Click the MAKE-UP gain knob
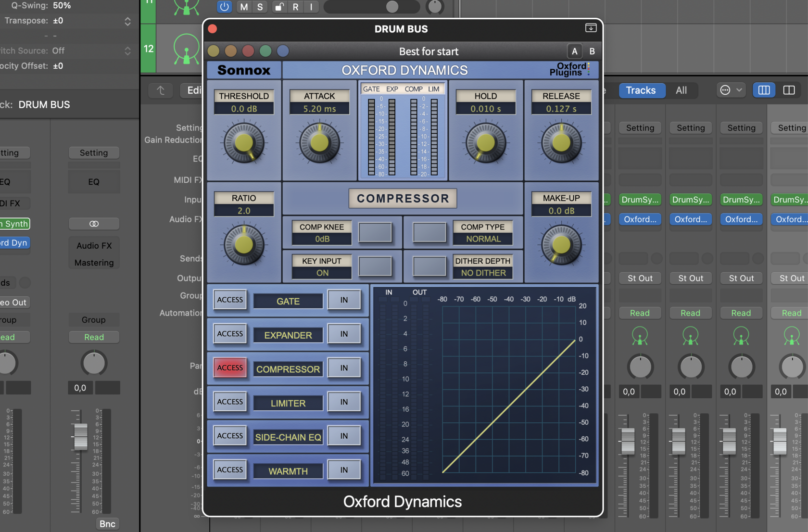This screenshot has height=532, width=808. pos(561,244)
